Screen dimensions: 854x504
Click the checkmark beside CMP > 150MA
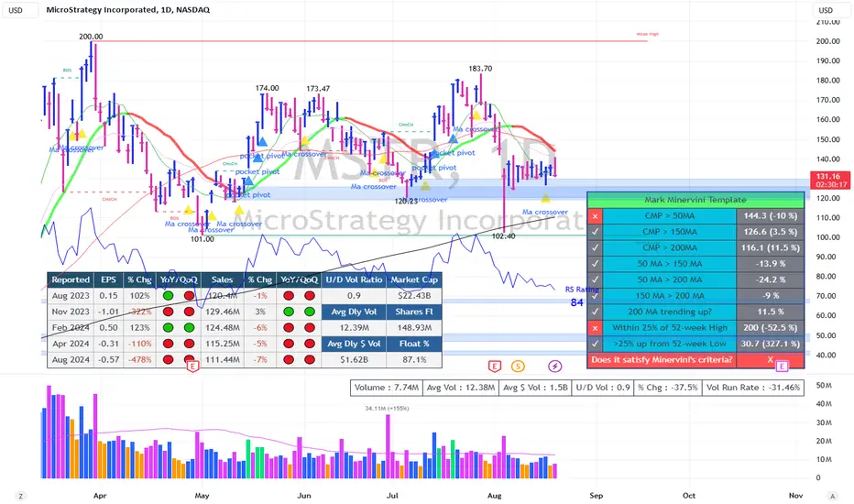point(595,232)
